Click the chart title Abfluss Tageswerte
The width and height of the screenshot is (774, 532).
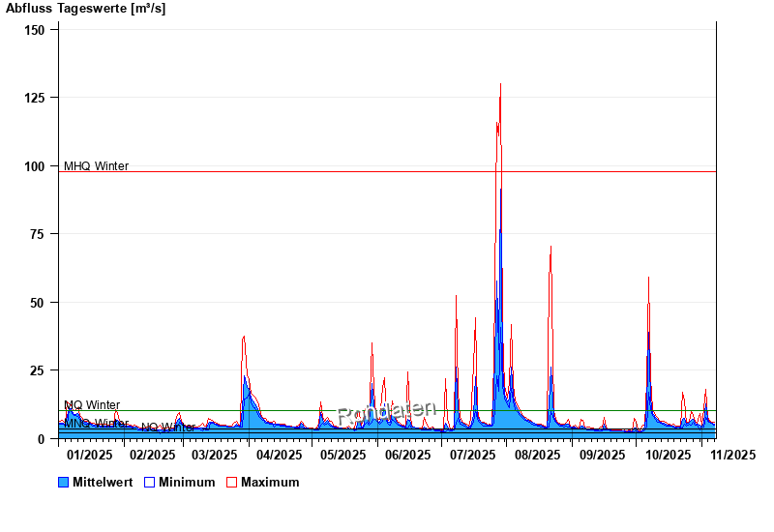click(85, 9)
